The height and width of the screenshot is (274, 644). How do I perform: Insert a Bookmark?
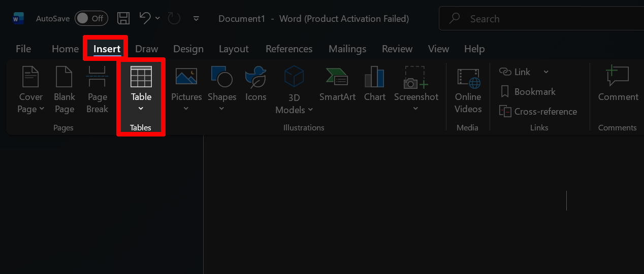[528, 92]
